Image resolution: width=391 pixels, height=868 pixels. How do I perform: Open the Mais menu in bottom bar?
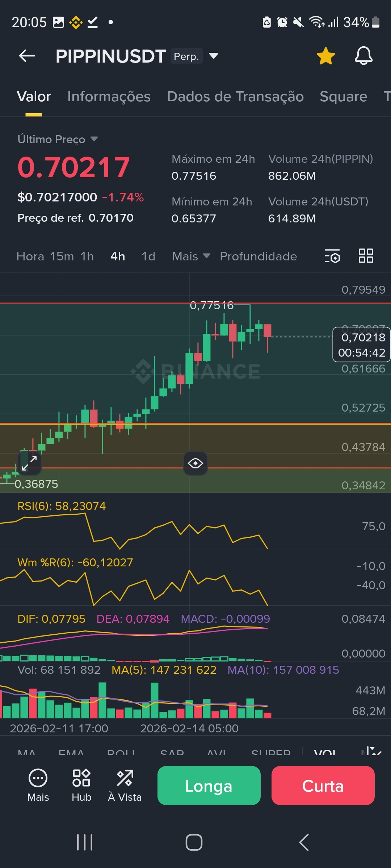[x=38, y=785]
